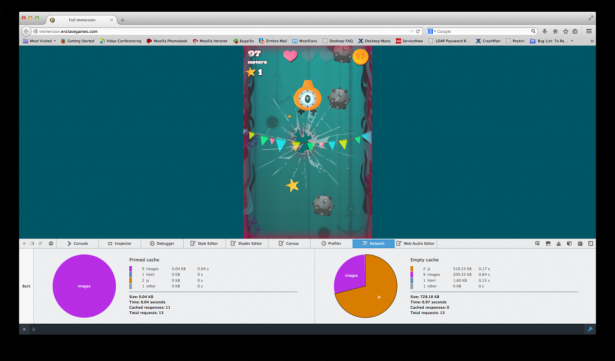Go to the Home page icon
The height and width of the screenshot is (361, 615).
click(x=555, y=31)
